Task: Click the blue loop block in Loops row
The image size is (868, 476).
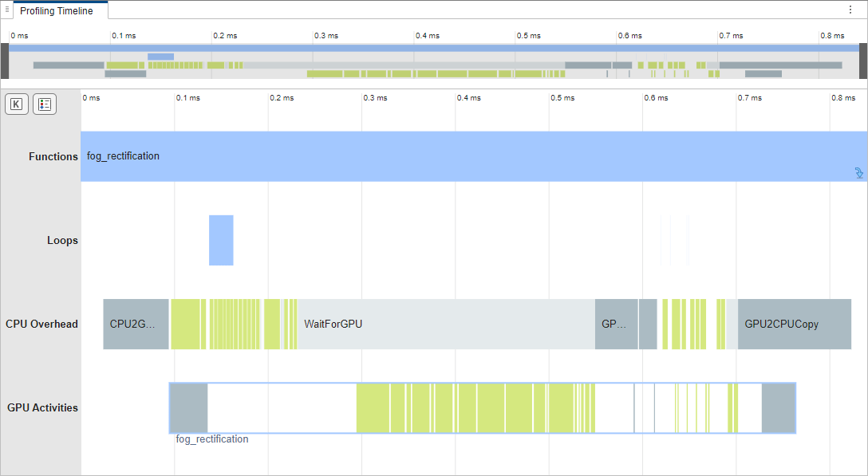Action: point(221,240)
